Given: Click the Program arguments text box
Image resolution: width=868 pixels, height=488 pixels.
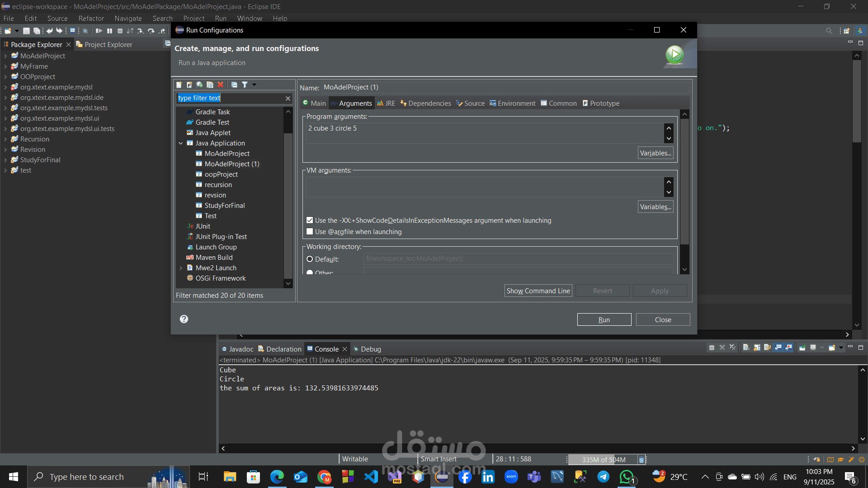Looking at the screenshot, I should (485, 133).
